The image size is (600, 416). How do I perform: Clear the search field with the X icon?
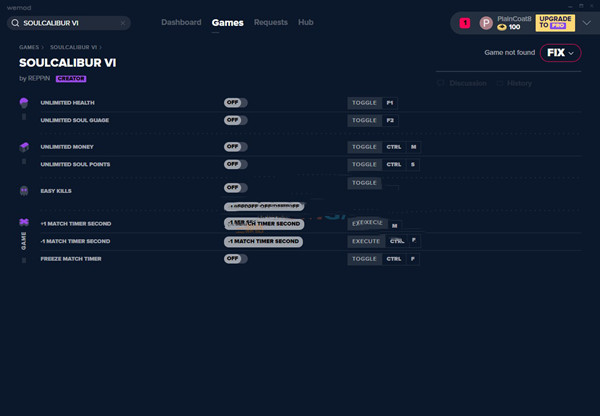coord(122,23)
